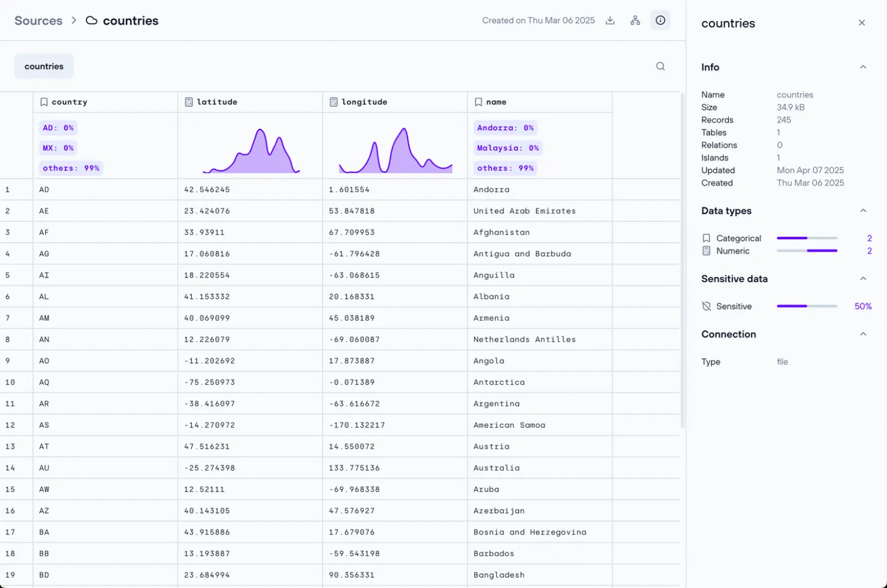887x588 pixels.
Task: Collapse the Data types section
Action: point(863,211)
